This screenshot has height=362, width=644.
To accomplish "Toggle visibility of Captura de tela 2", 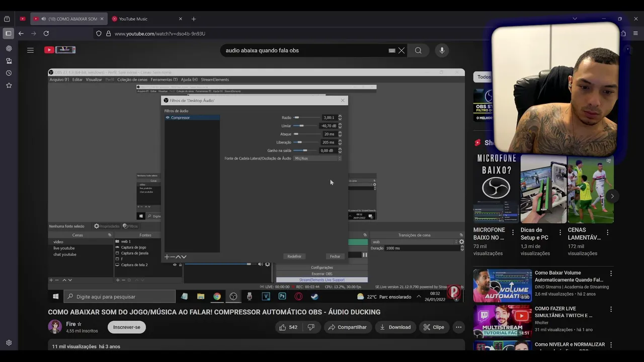I will [175, 264].
